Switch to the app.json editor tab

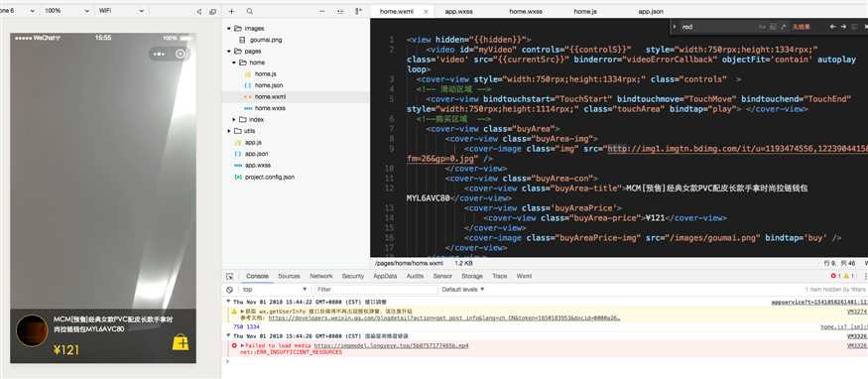point(651,11)
